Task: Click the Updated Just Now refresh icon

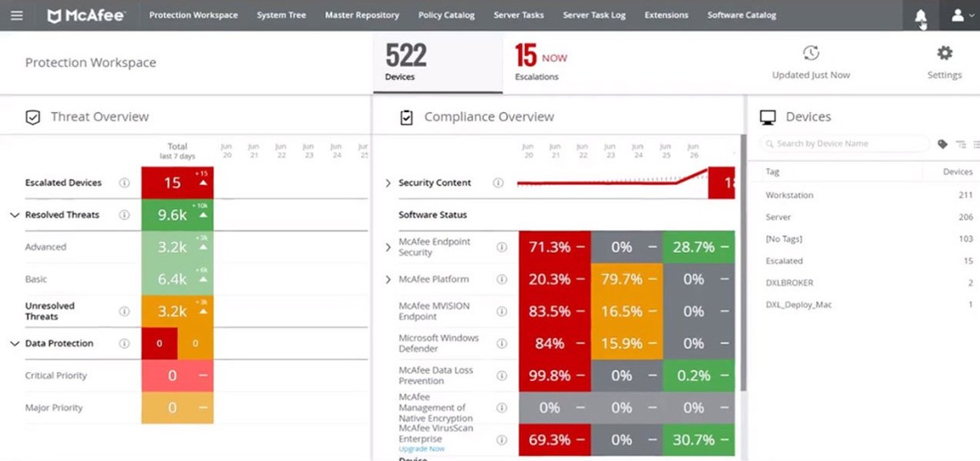Action: [x=810, y=53]
